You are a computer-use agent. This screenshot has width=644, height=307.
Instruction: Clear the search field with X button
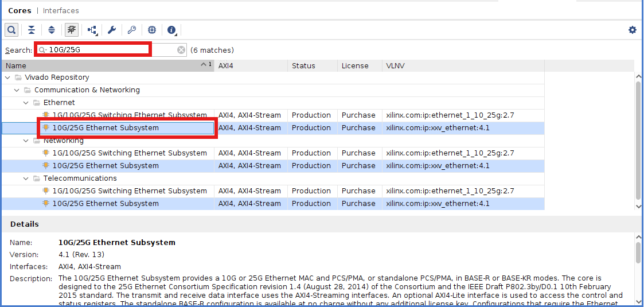[x=181, y=50]
